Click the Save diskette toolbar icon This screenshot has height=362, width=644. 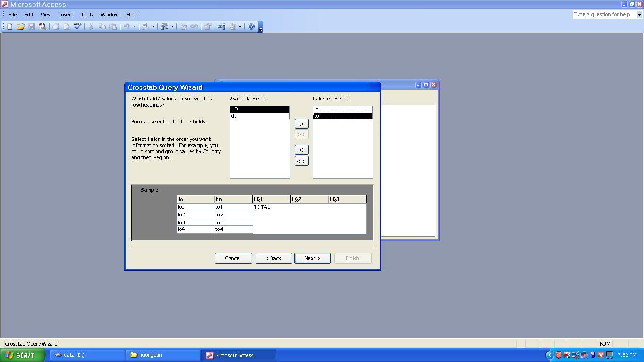pyautogui.click(x=32, y=26)
